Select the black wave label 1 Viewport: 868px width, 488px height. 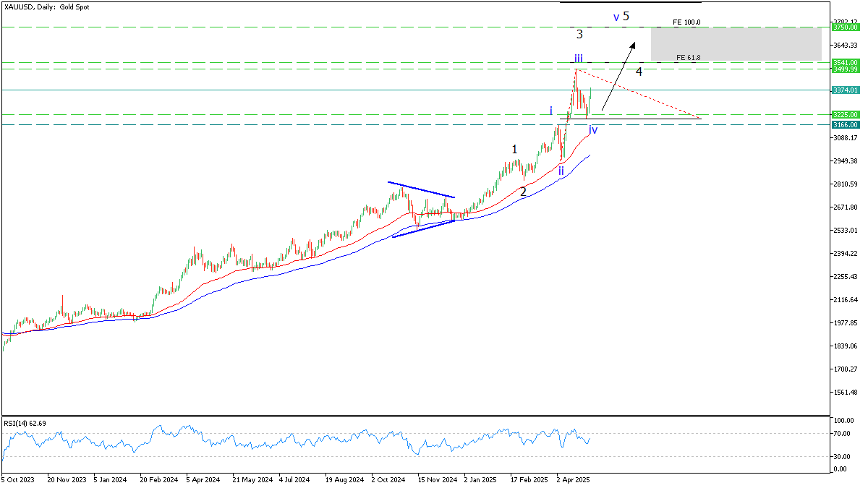pyautogui.click(x=514, y=149)
